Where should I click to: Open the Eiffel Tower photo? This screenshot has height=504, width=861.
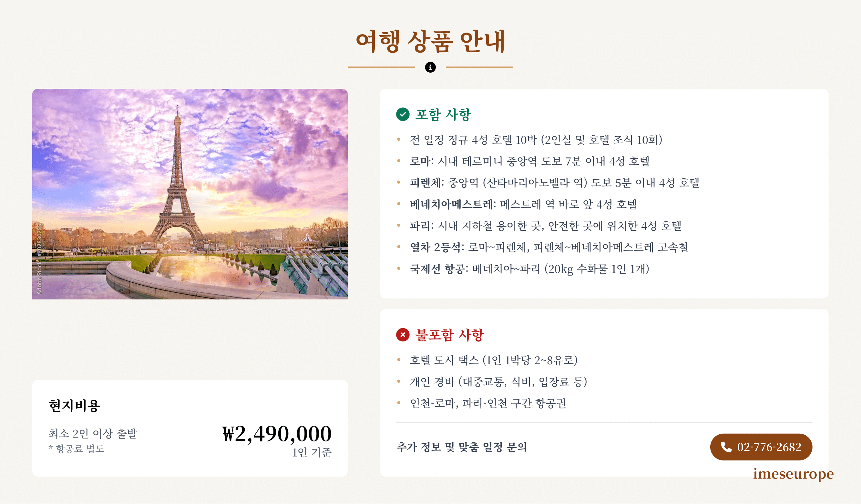pyautogui.click(x=190, y=194)
